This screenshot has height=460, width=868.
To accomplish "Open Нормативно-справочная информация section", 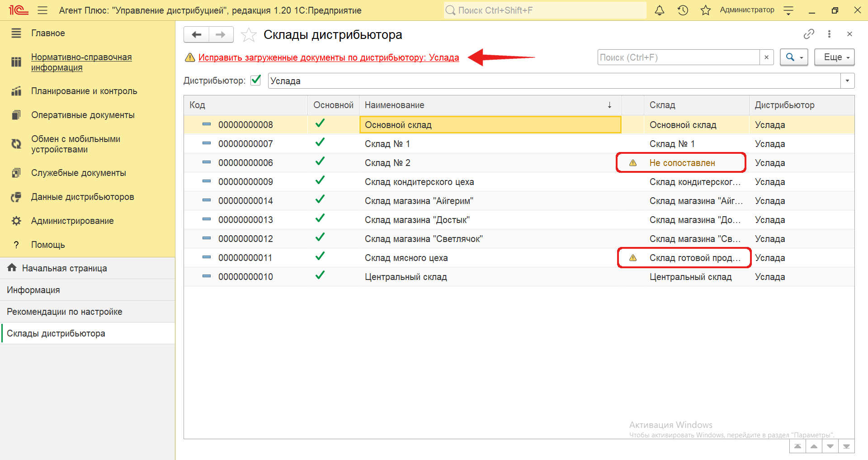I will [81, 62].
